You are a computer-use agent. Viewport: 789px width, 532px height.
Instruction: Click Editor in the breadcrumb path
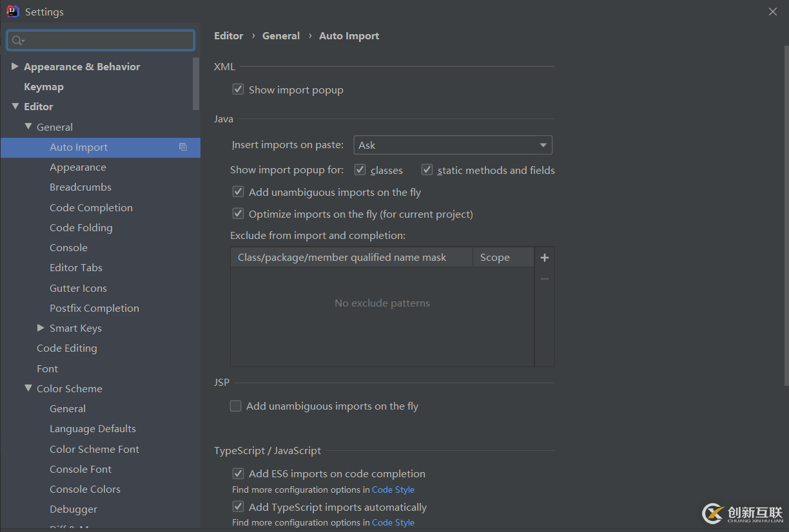(229, 36)
